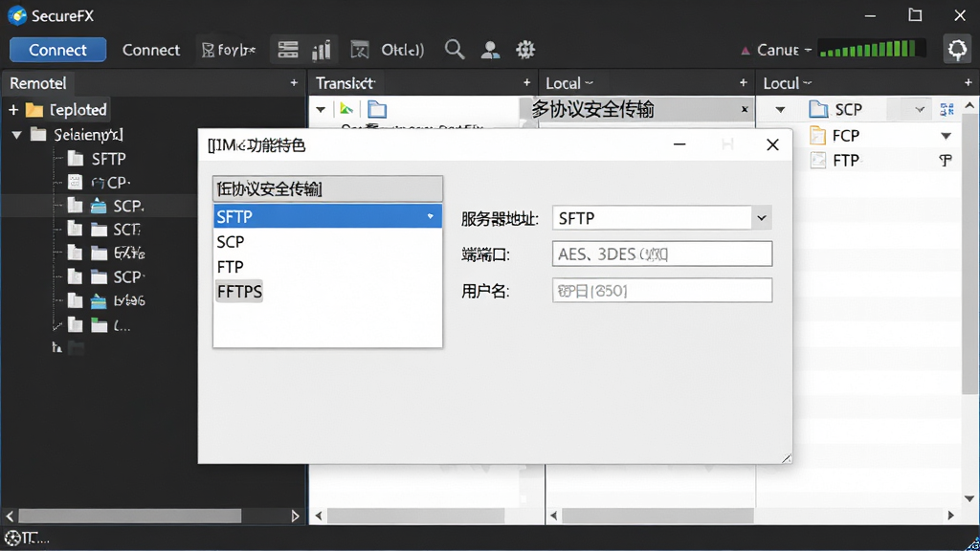Minimize the 功能特色 dialog
The width and height of the screenshot is (980, 551).
coord(679,145)
